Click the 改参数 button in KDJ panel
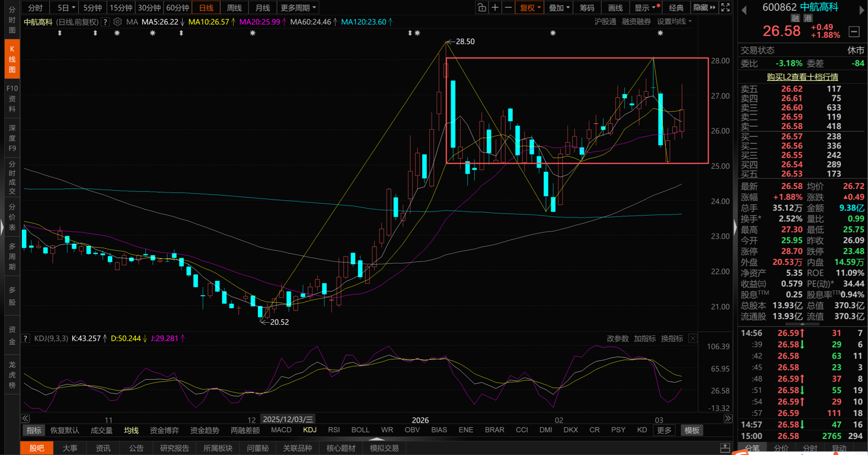 (x=618, y=339)
